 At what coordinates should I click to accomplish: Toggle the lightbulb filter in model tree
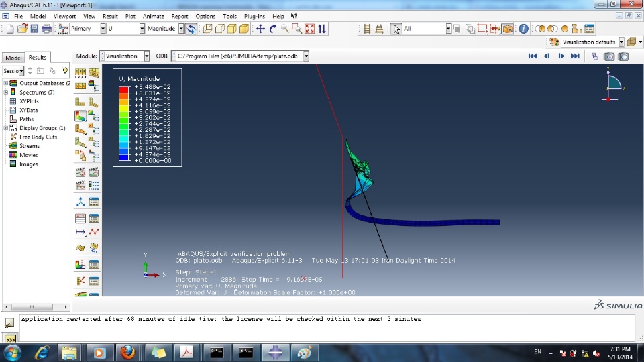coord(65,70)
